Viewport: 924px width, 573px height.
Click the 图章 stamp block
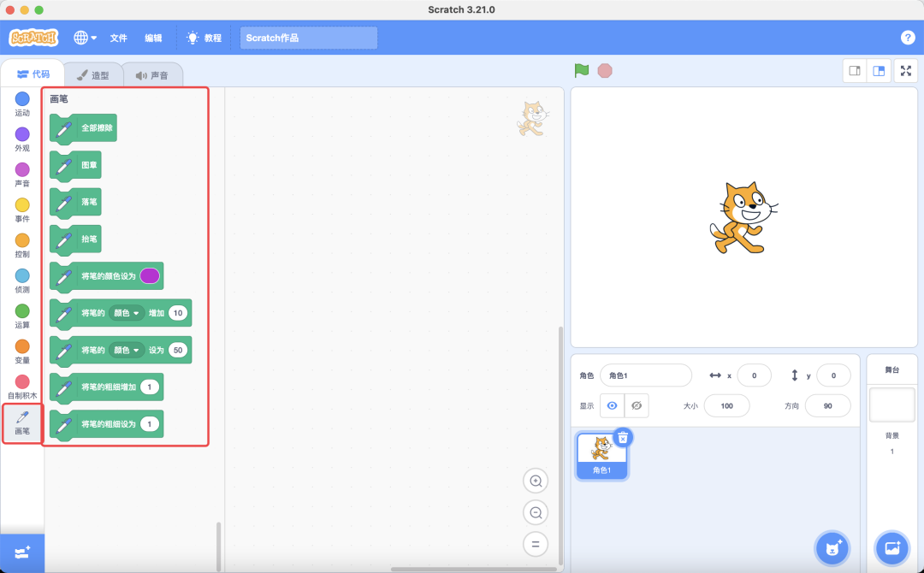click(75, 165)
